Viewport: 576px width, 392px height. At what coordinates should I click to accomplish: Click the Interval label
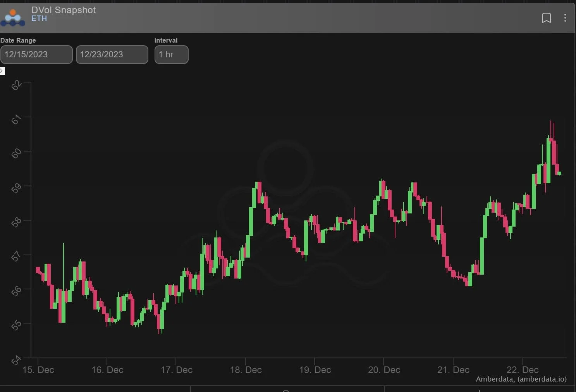(166, 40)
